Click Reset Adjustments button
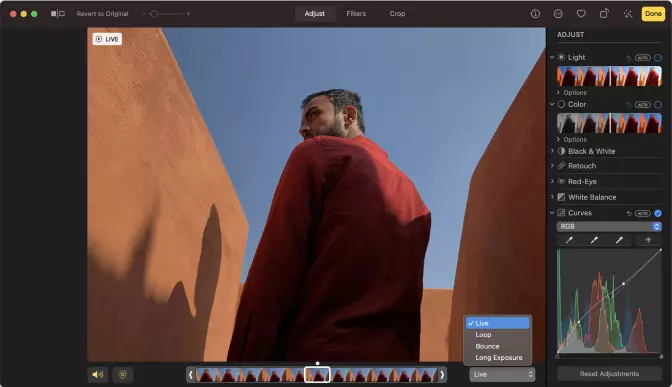This screenshot has width=672, height=387. (609, 374)
